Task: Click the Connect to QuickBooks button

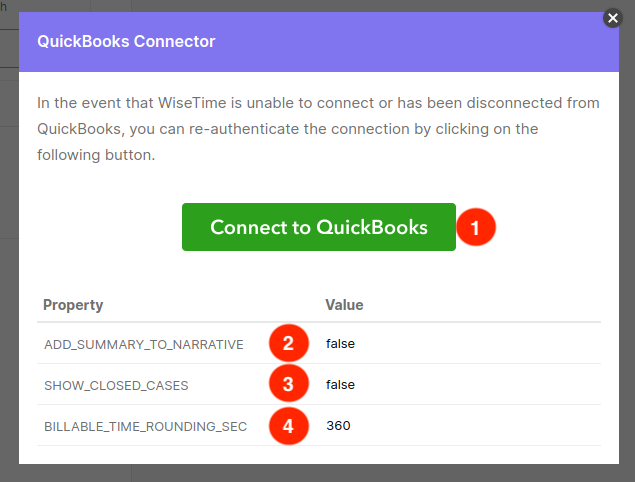Action: pos(319,227)
